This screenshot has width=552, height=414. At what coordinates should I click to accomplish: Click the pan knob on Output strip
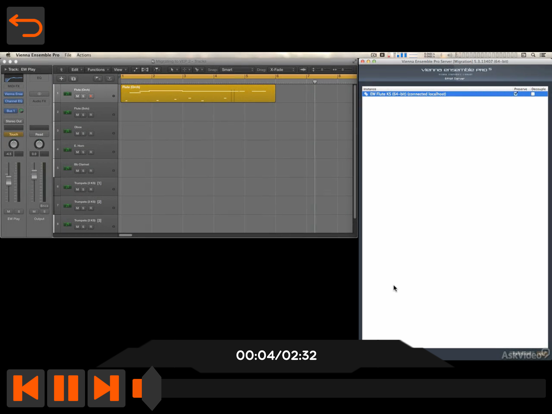click(39, 144)
